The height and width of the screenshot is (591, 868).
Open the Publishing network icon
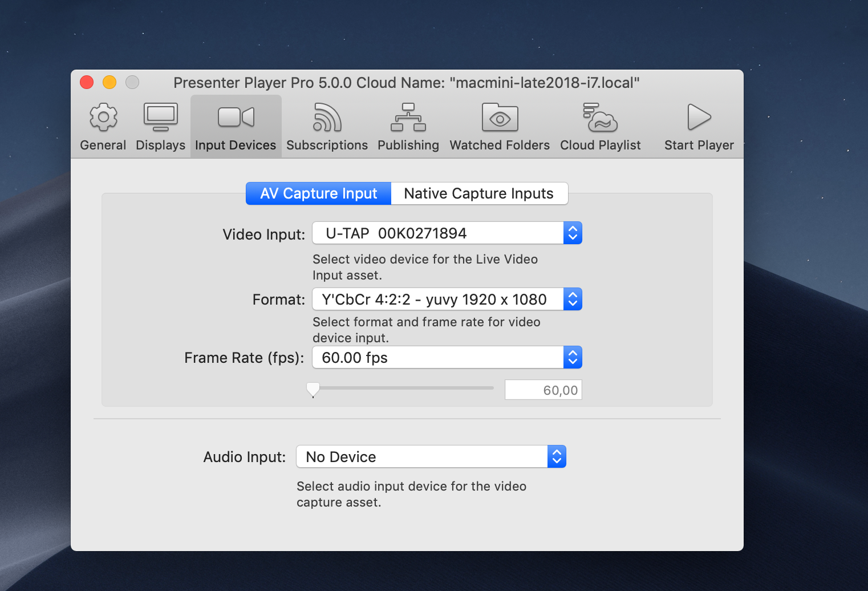pos(408,117)
